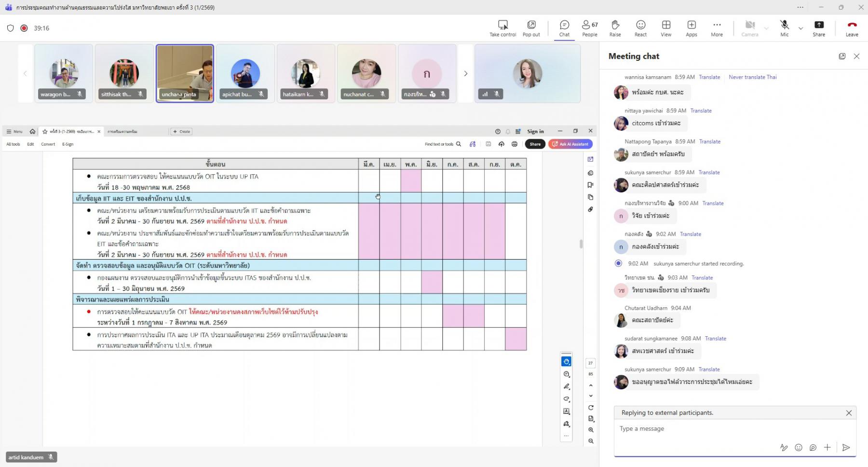Open the View layout menu
Screen dimensions: 868x467
(666, 28)
